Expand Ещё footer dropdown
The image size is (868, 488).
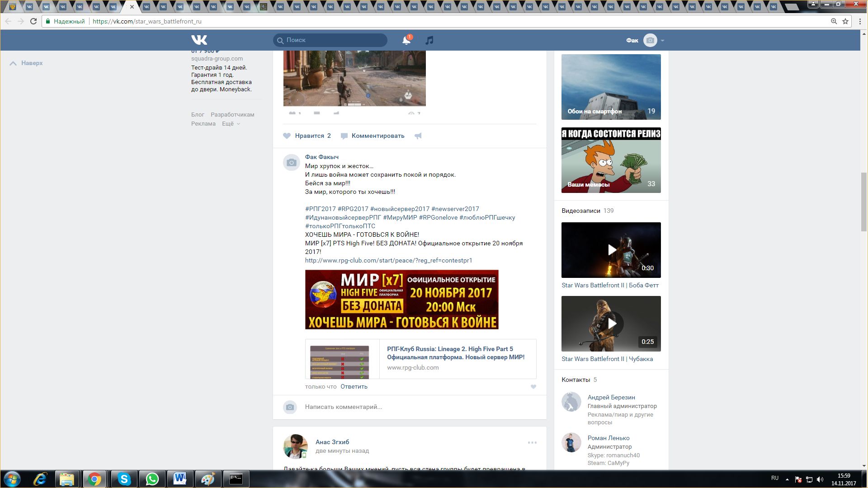point(231,123)
